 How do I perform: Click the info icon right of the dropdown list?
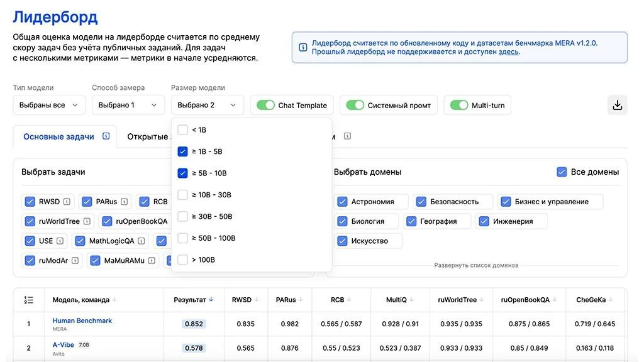(x=347, y=136)
